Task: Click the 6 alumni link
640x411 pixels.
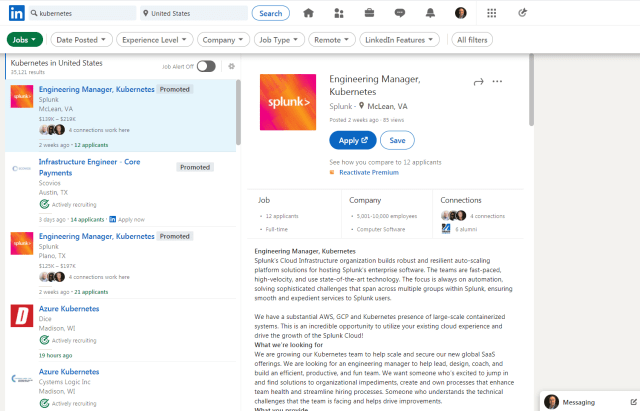Action: pos(466,229)
